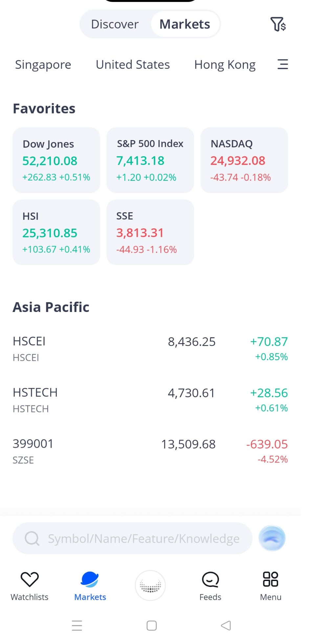Select the United States market tab

coord(133,65)
